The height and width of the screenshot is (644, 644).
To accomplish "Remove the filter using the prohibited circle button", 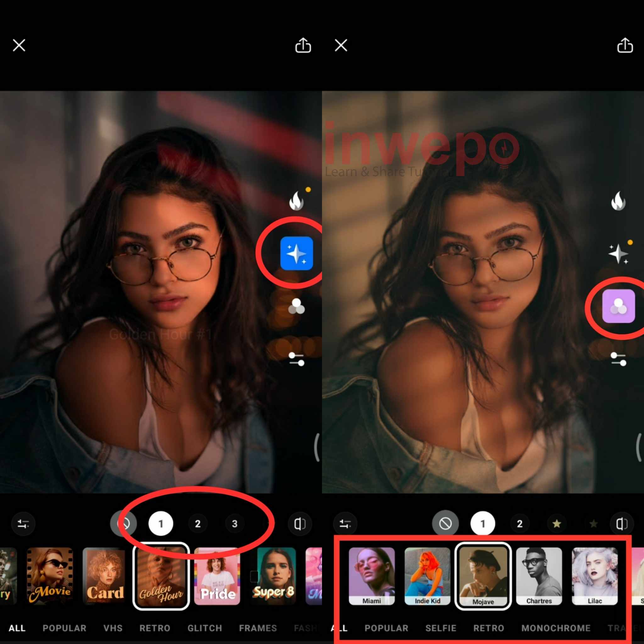I will (x=445, y=523).
